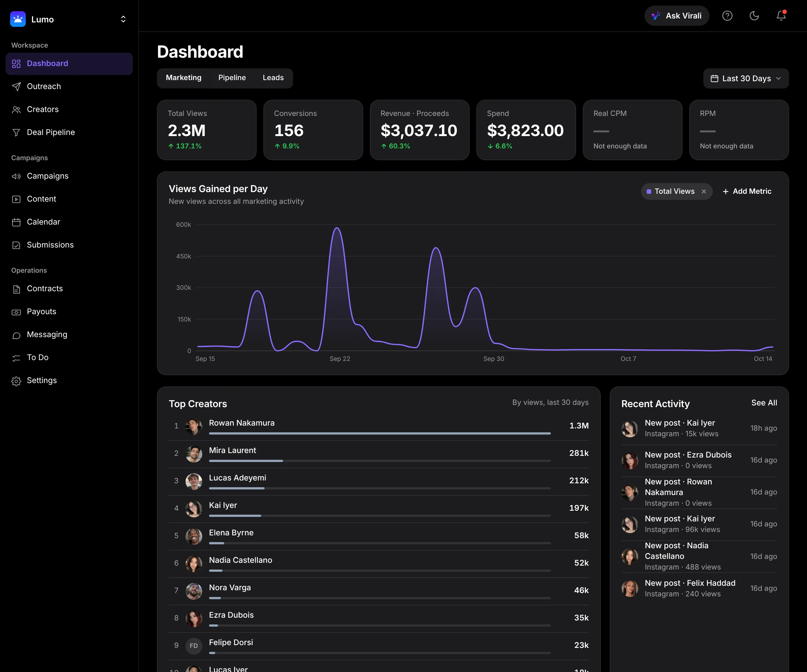The height and width of the screenshot is (672, 807).
Task: Open New post Ezra Dubois activity
Action: coord(699,460)
